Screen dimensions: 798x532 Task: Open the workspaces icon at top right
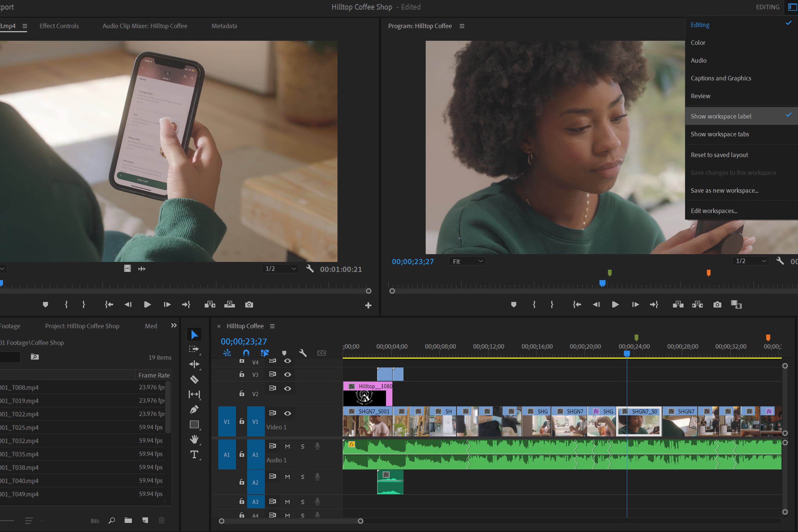coord(792,7)
